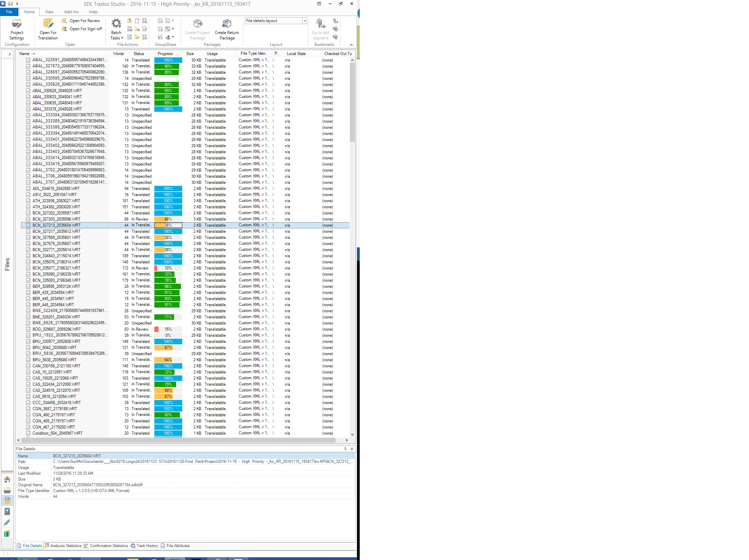Click the 48% progress bar of BCN_327203
The height and width of the screenshot is (560, 749).
168,219
